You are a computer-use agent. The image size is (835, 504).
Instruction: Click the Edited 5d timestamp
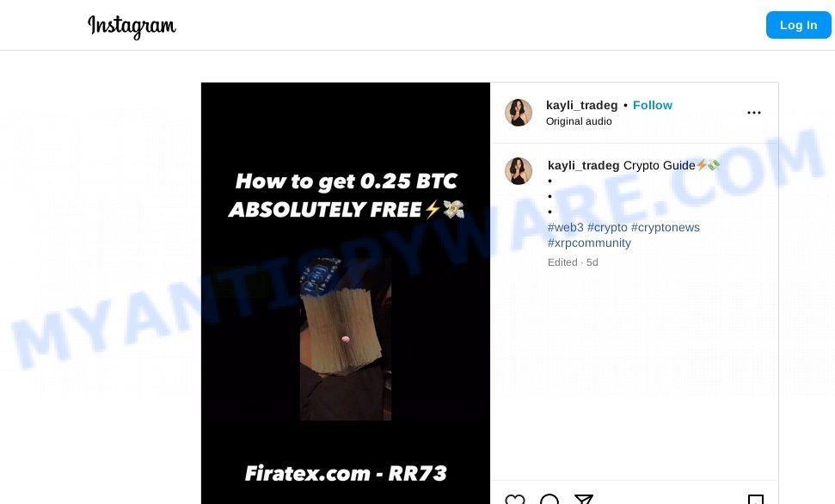[573, 262]
